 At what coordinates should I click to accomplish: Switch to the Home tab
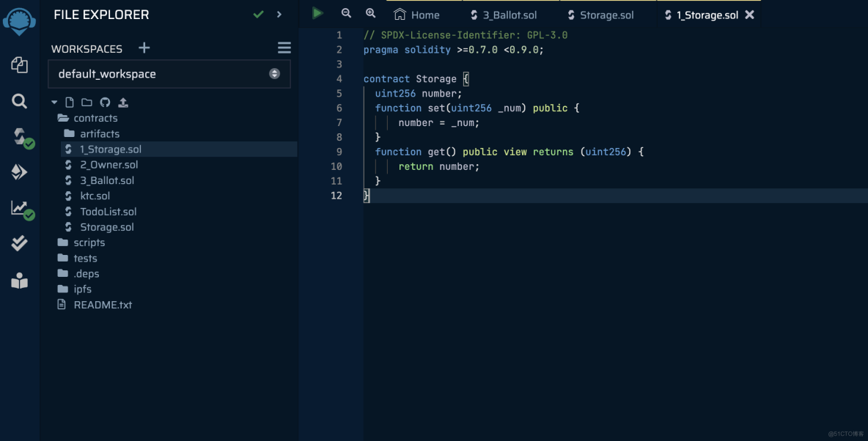click(x=417, y=15)
